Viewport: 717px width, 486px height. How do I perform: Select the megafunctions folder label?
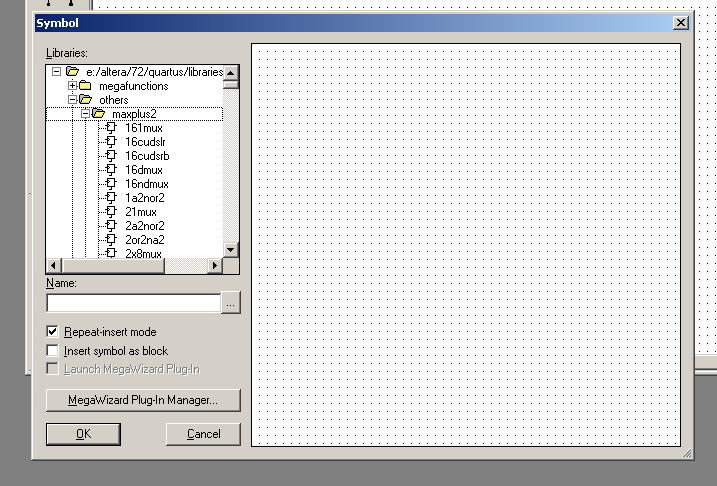[134, 86]
